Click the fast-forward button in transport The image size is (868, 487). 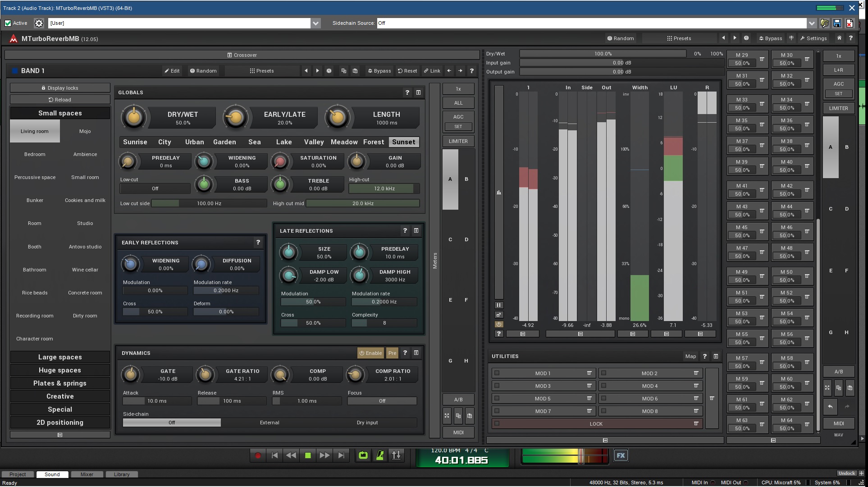(x=324, y=455)
